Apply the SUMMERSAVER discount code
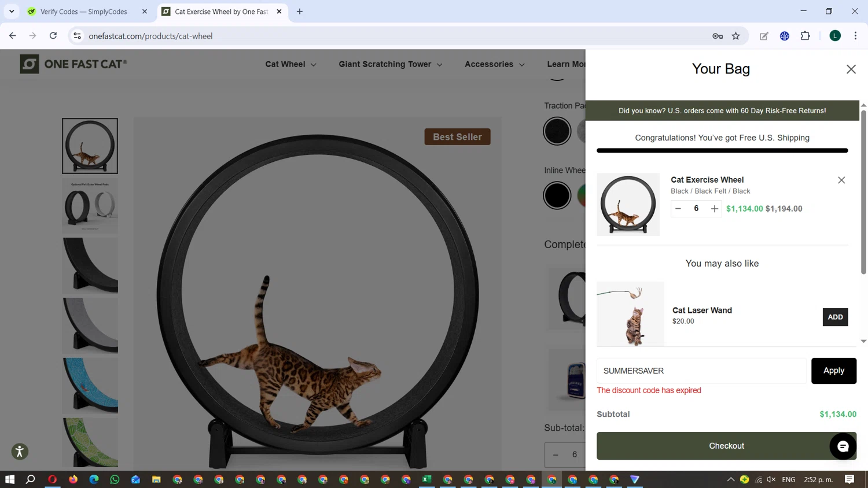Screen dimensions: 868x488 pos(834,371)
